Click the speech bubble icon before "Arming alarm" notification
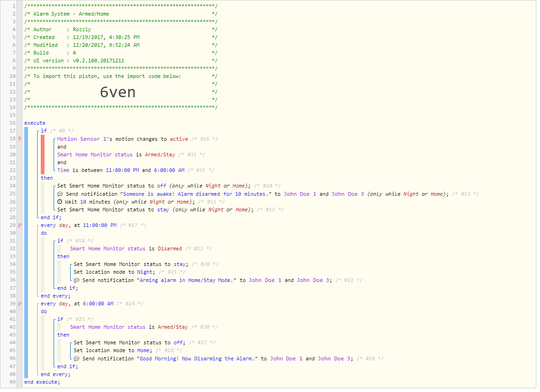 (x=77, y=281)
